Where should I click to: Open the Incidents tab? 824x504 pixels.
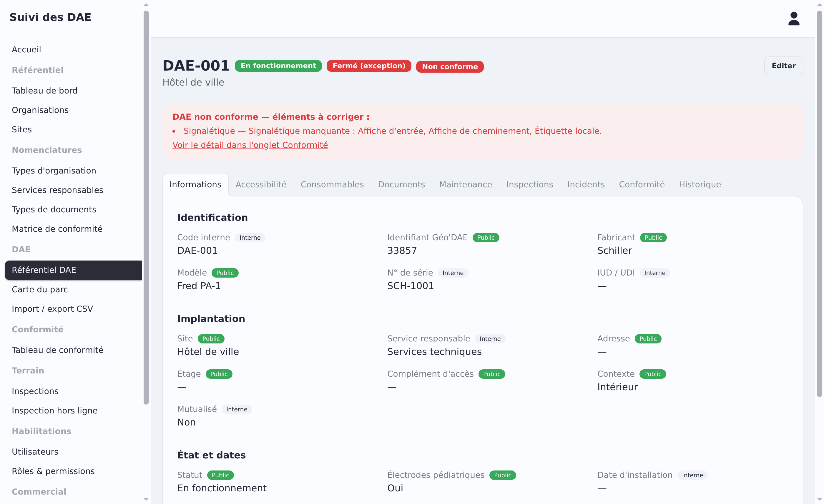[x=586, y=184]
